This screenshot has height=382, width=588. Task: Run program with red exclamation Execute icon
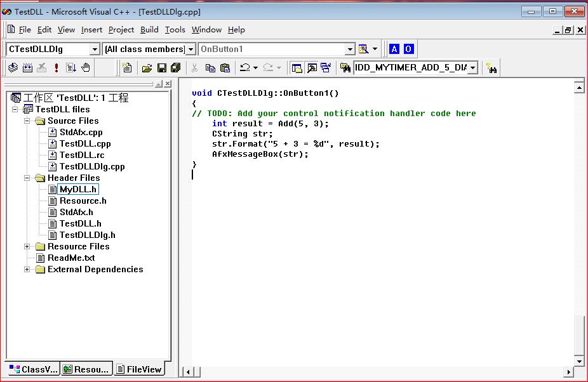point(57,67)
